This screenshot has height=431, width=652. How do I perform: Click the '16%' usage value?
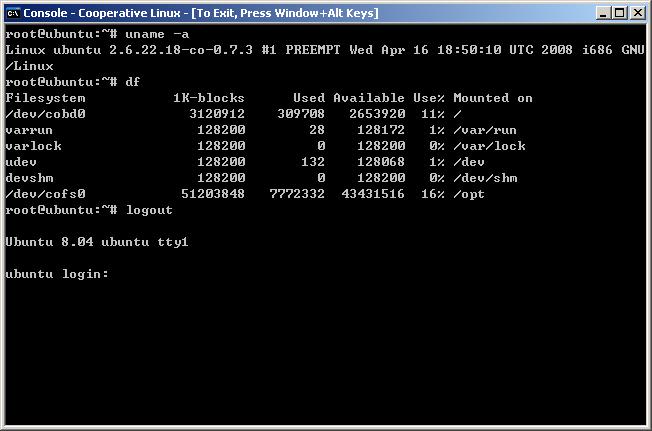(x=433, y=194)
